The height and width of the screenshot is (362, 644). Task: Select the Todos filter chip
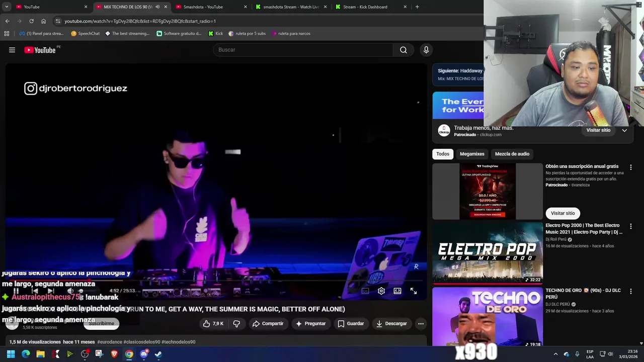click(x=443, y=154)
